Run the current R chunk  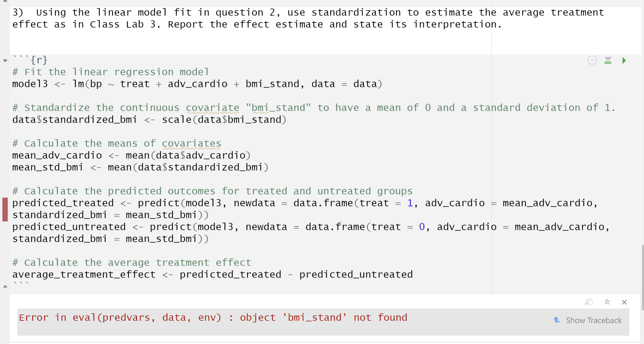click(624, 60)
